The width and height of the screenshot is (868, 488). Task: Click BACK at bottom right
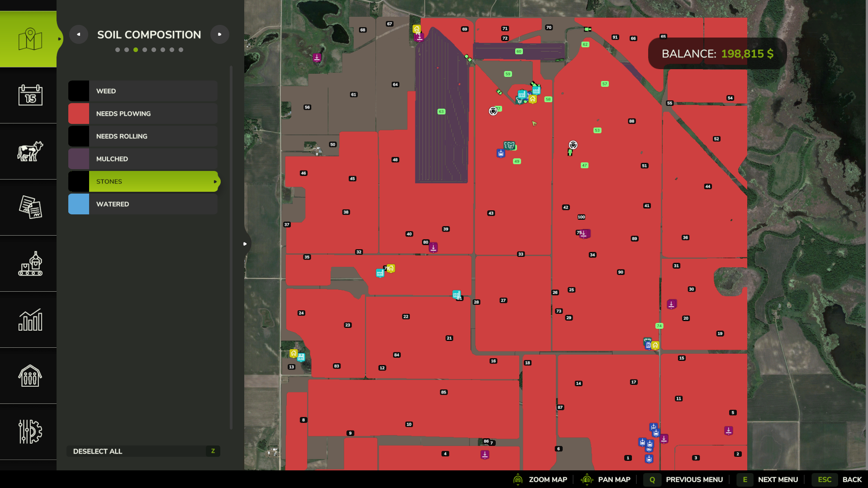852,479
